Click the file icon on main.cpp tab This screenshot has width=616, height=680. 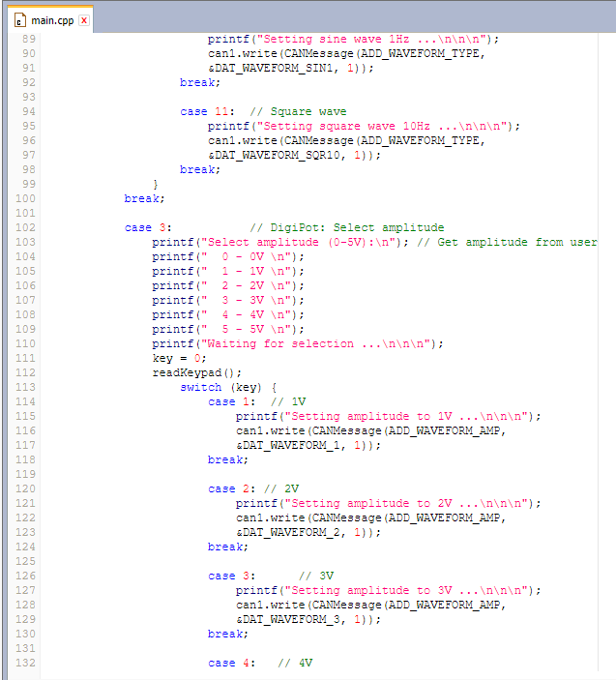[19, 20]
